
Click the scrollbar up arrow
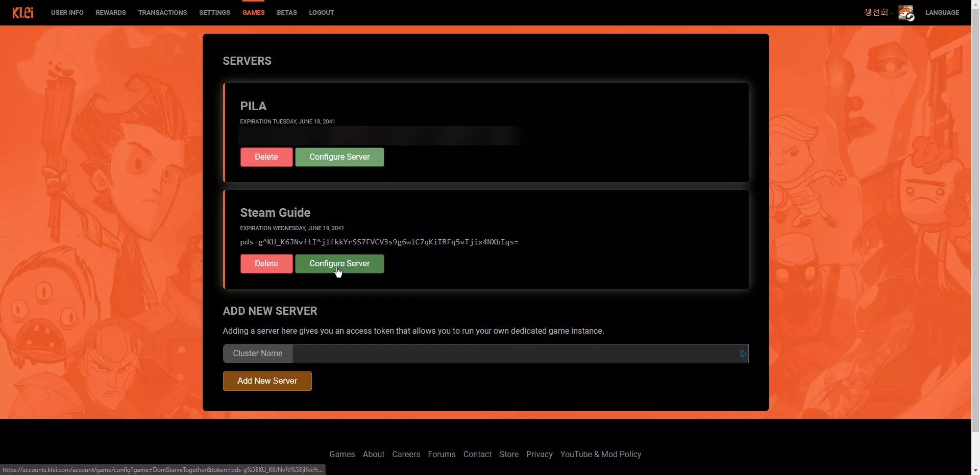(975, 4)
